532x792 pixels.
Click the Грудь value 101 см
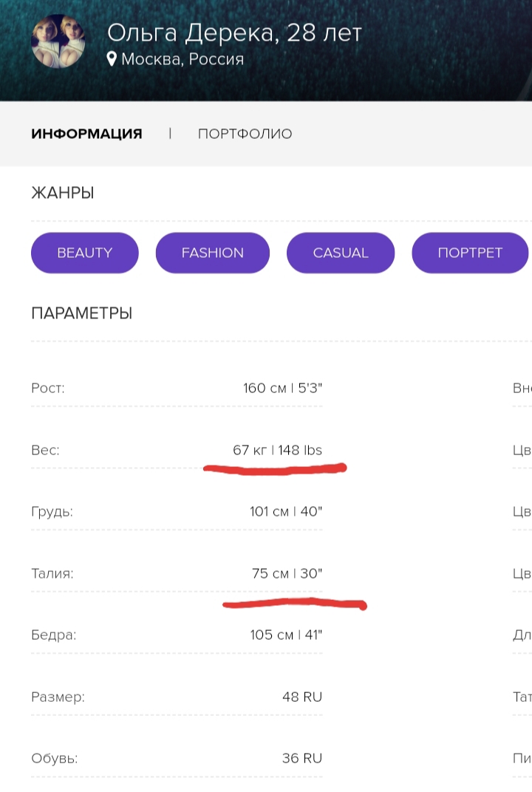(x=269, y=511)
